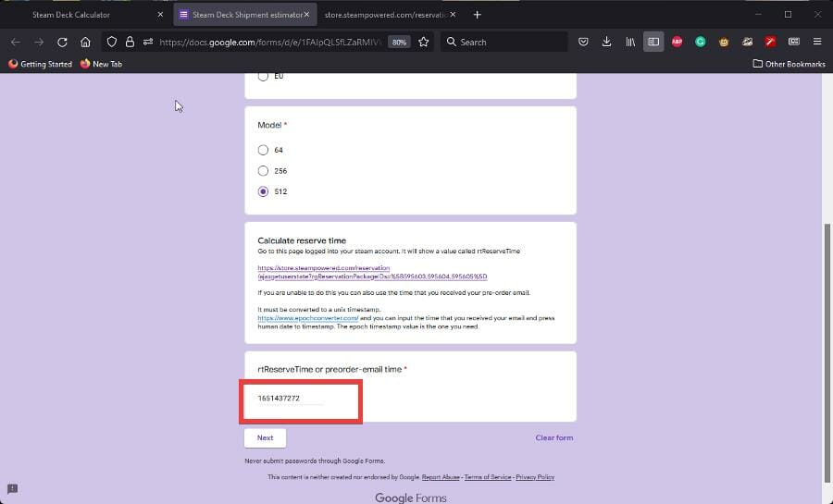Click the site security padlock icon

click(130, 42)
